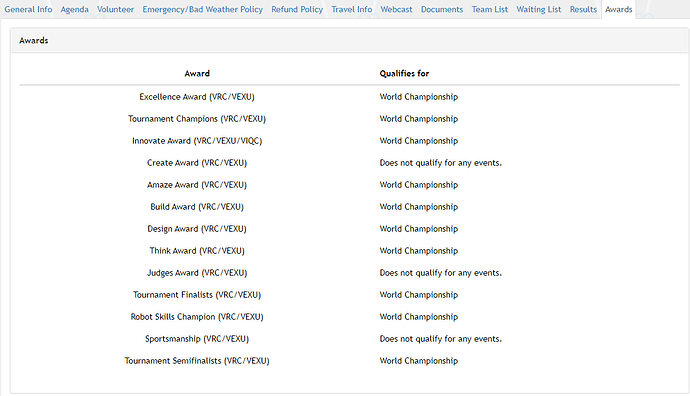Click World Championship for Tournament Champions
The width and height of the screenshot is (690, 396).
click(x=419, y=119)
